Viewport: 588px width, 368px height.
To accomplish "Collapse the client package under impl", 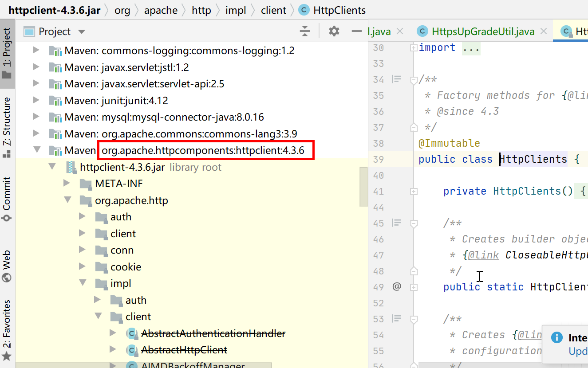I will point(98,317).
